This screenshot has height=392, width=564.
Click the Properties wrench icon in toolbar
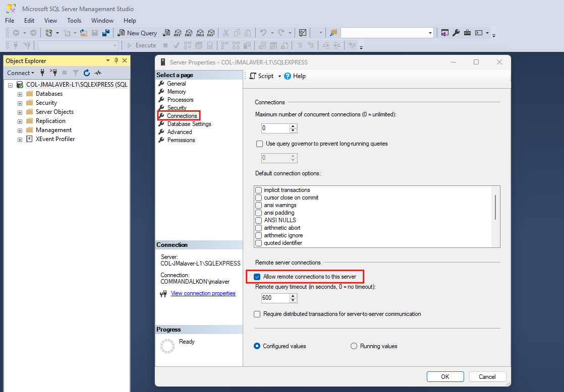(x=456, y=33)
